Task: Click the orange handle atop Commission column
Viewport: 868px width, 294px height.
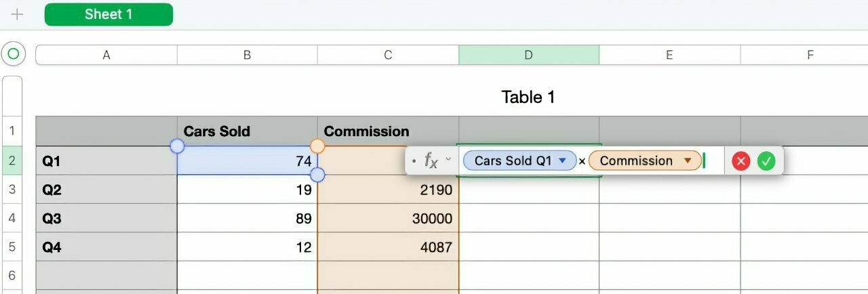Action: [x=317, y=146]
